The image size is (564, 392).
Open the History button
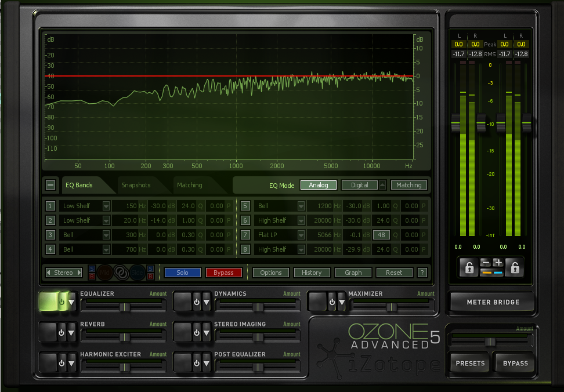click(312, 273)
